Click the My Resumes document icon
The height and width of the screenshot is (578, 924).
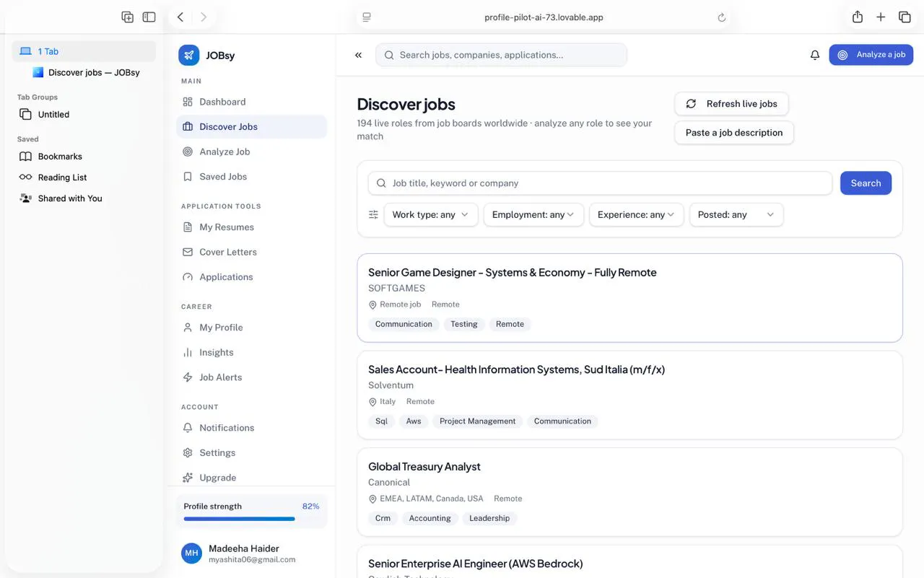coord(188,227)
